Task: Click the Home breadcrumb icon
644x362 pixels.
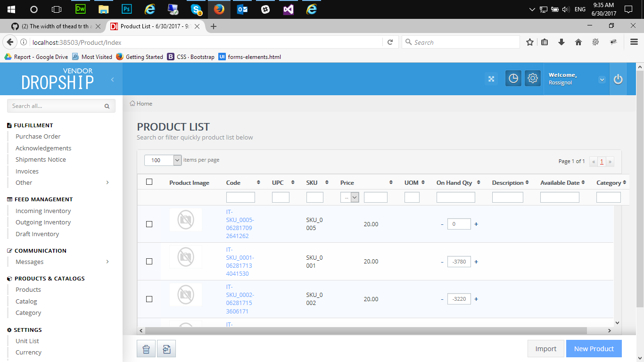Action: [132, 103]
